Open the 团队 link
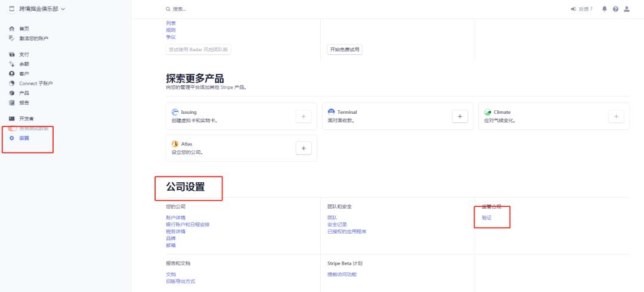The height and width of the screenshot is (292, 644). click(x=332, y=218)
